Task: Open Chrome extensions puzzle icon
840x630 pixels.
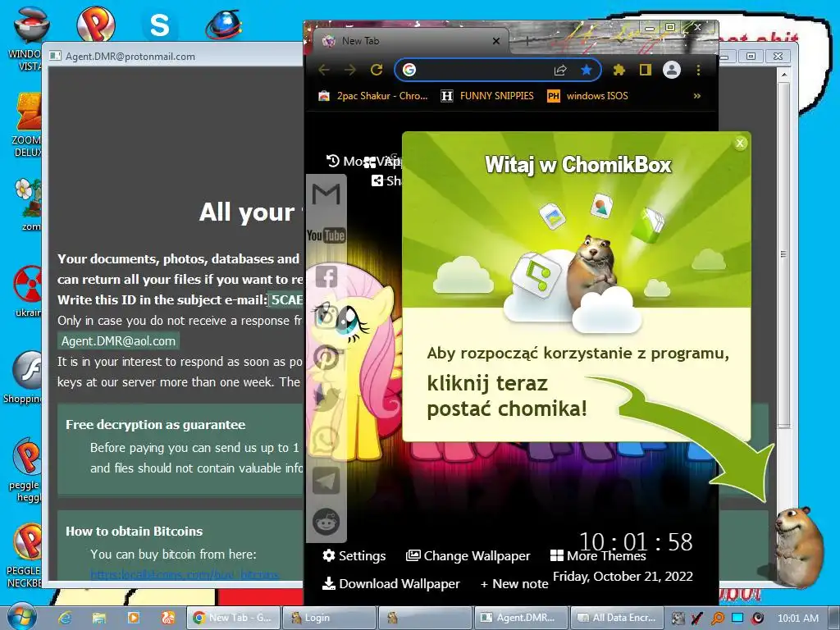Action: point(619,70)
